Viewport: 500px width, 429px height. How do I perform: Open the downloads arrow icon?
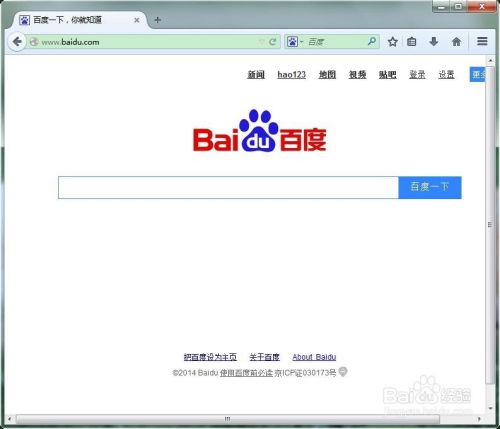coord(433,42)
